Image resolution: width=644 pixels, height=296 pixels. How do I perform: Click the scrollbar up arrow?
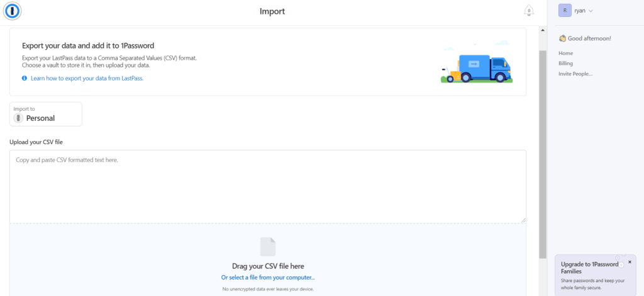(543, 30)
